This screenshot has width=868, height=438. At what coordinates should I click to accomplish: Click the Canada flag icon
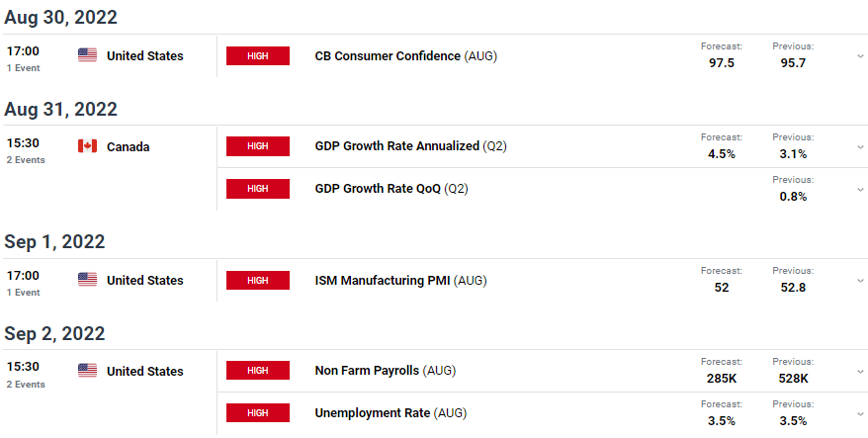tap(87, 146)
